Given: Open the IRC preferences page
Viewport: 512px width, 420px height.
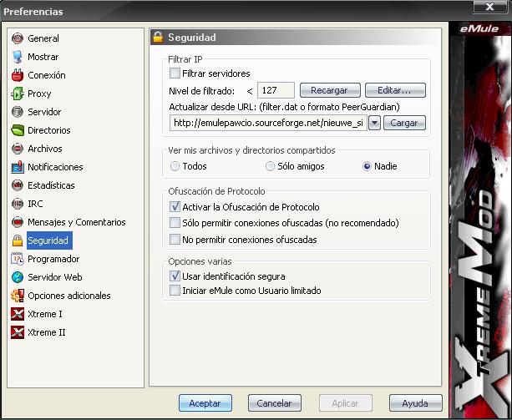Looking at the screenshot, I should 35,204.
